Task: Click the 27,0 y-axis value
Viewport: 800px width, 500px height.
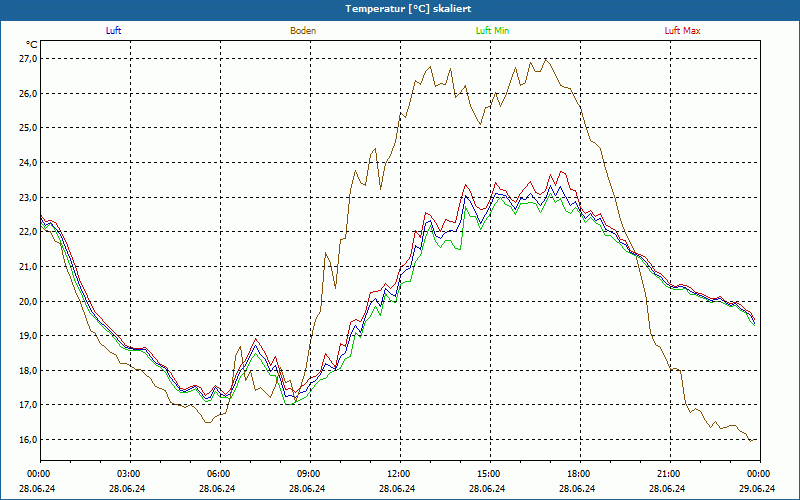Action: point(28,59)
